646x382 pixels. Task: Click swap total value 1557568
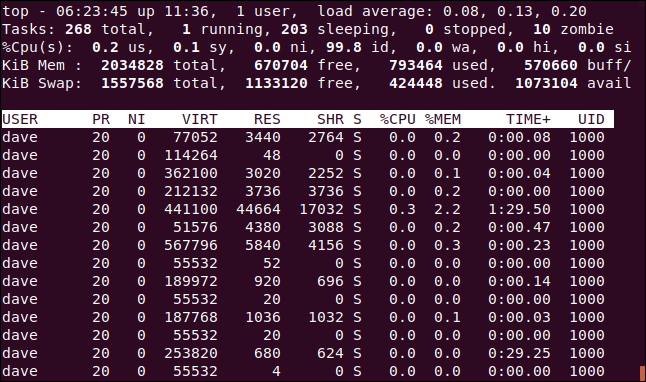tap(132, 83)
